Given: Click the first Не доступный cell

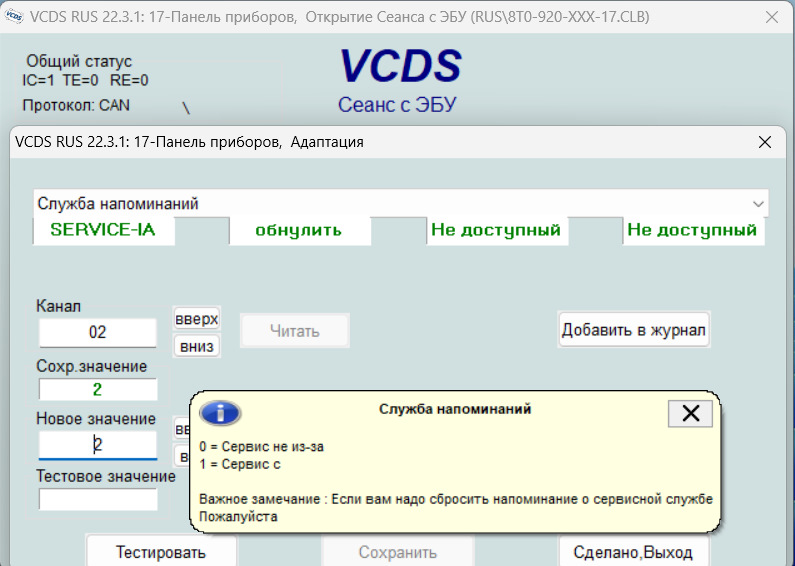Looking at the screenshot, I should (496, 230).
